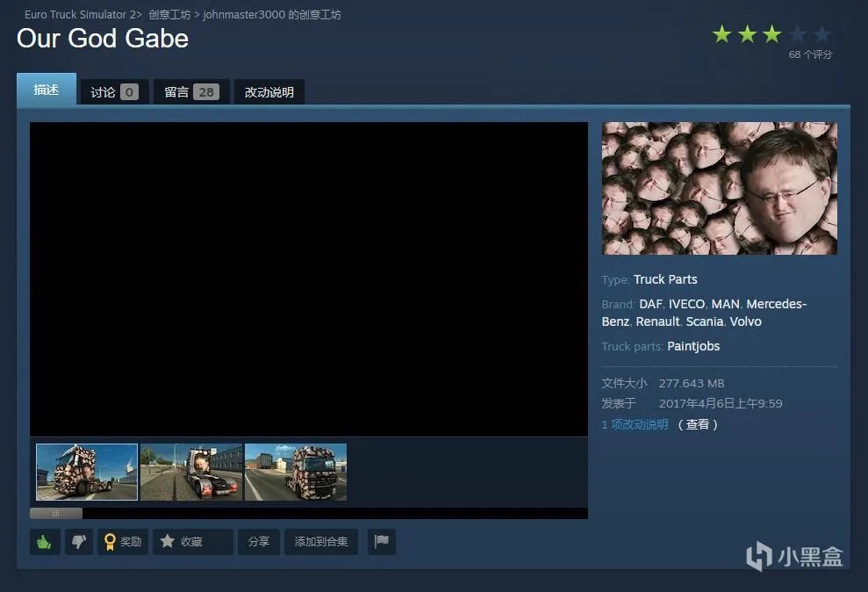Screen dimensions: 868x592
Task: Give an award with the 奖励 button
Action: pyautogui.click(x=122, y=542)
